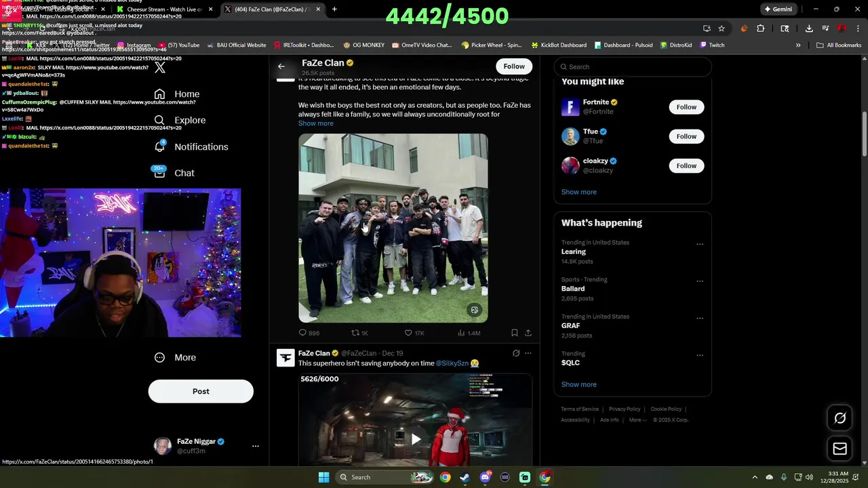This screenshot has width=868, height=488.
Task: Open the floating Grok button
Action: pos(840,418)
